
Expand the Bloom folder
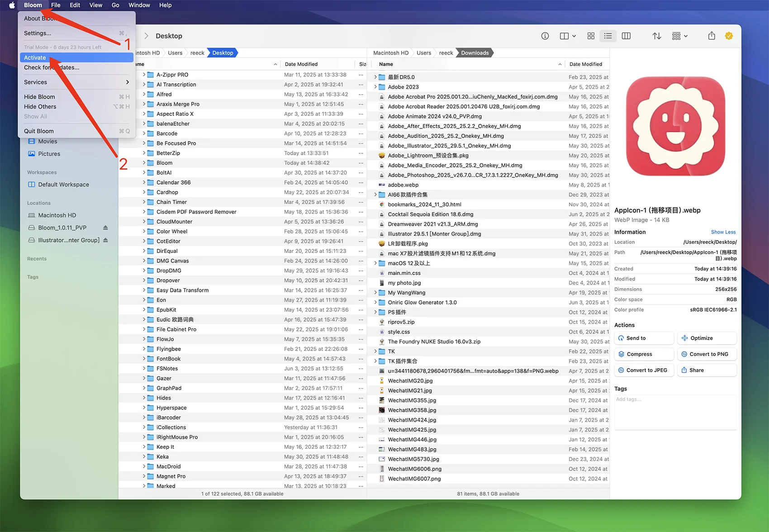[144, 163]
